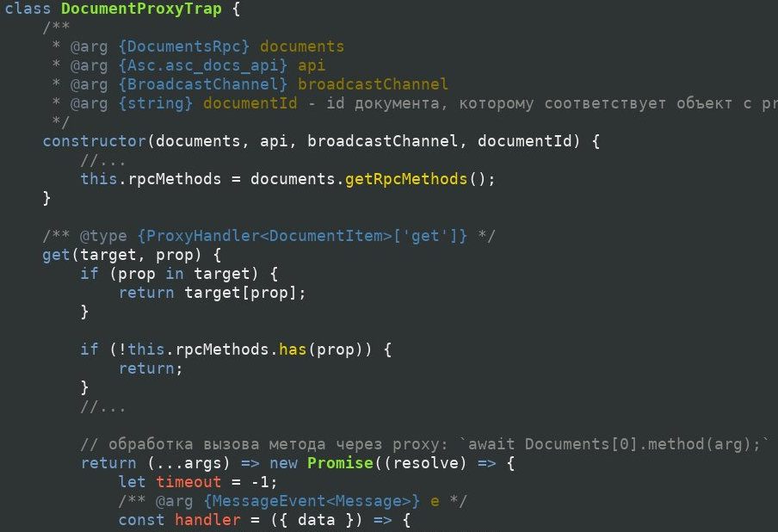Click the timeout variable declaration
The height and width of the screenshot is (532, 778).
coord(188,482)
